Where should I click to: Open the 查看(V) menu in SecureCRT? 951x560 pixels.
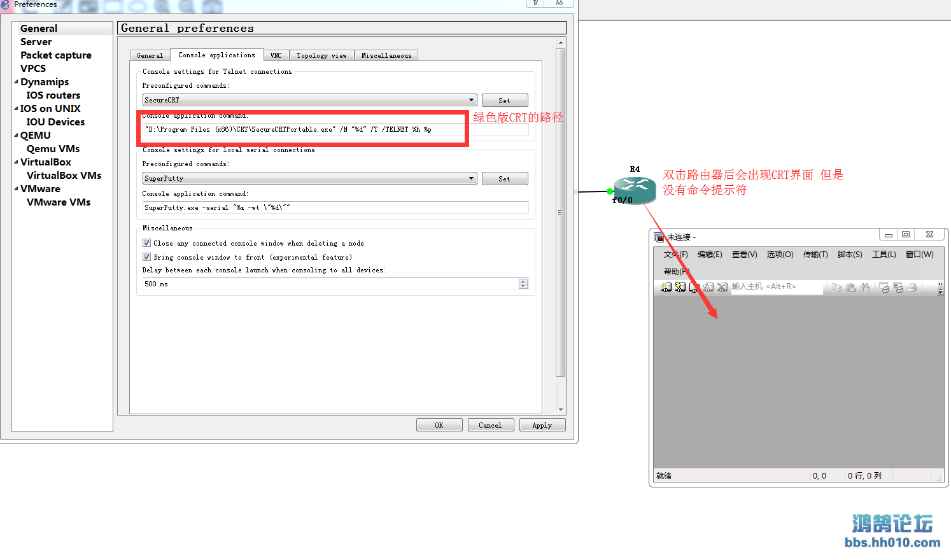744,254
